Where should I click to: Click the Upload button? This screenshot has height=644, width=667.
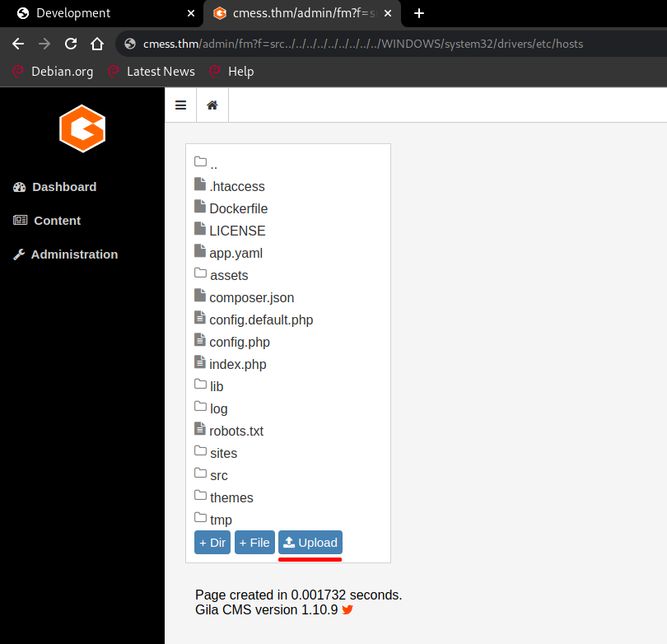310,542
